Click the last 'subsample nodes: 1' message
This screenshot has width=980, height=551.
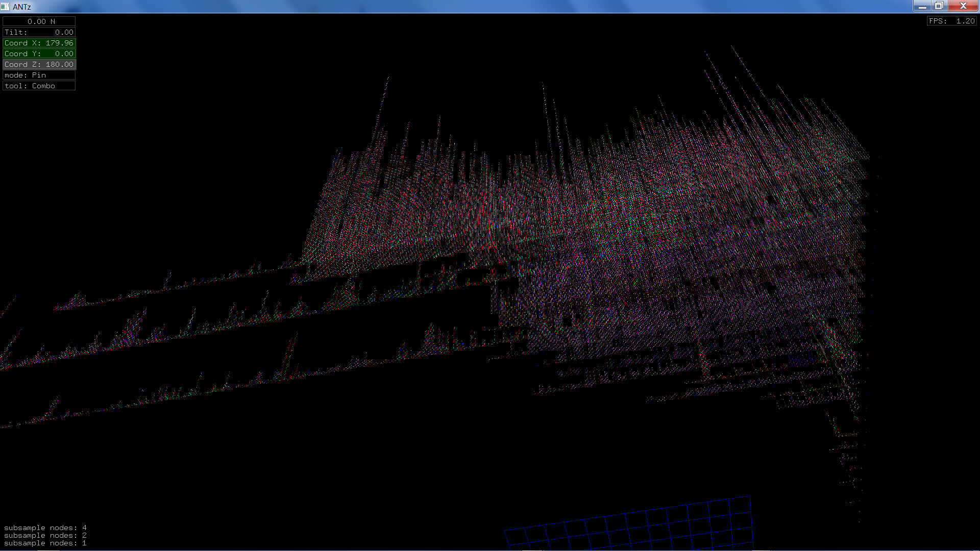(45, 543)
